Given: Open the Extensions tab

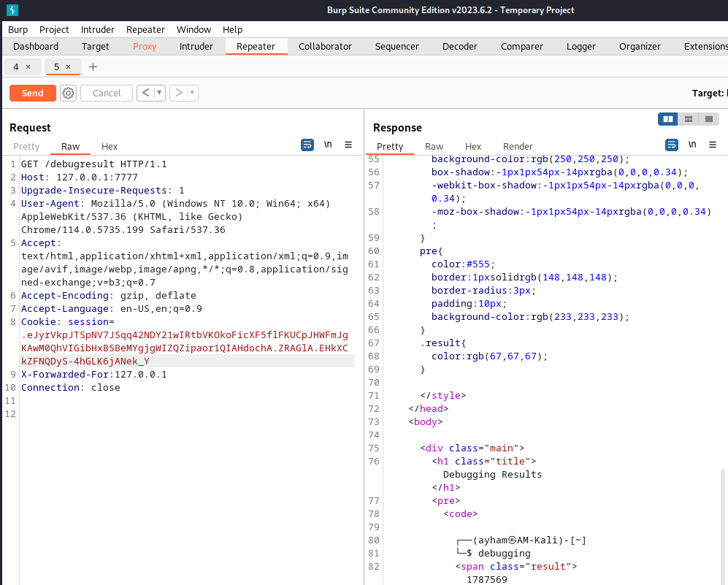Looking at the screenshot, I should pos(705,47).
